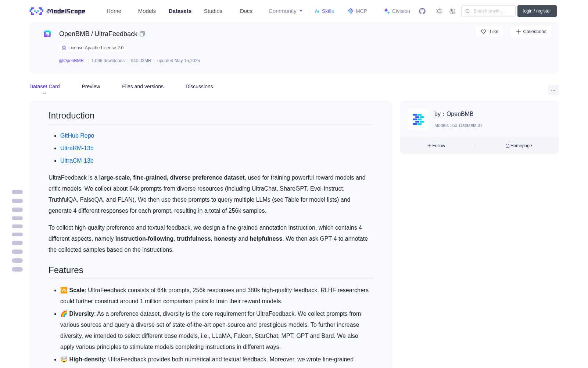Click the first outline marker in sidebar
Screen dimensions: 588x368
point(17,192)
